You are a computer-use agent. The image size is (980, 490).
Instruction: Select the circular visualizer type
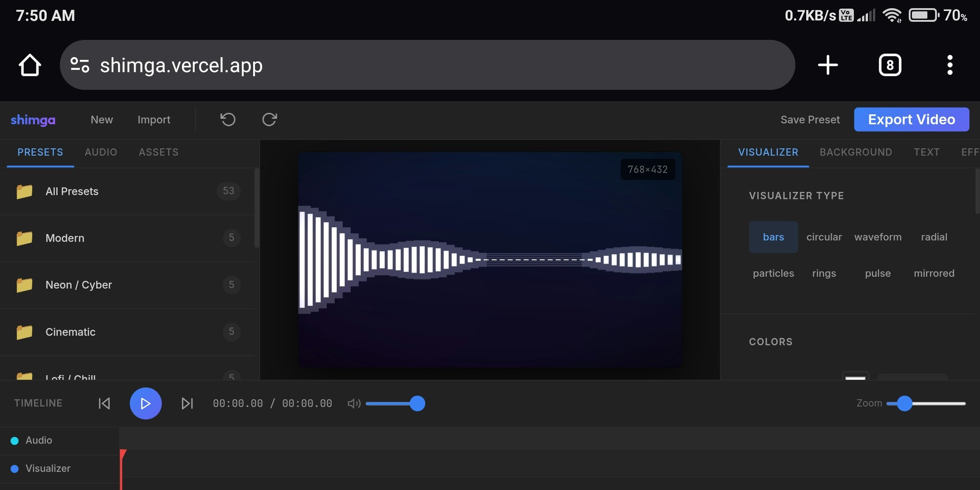tap(824, 237)
